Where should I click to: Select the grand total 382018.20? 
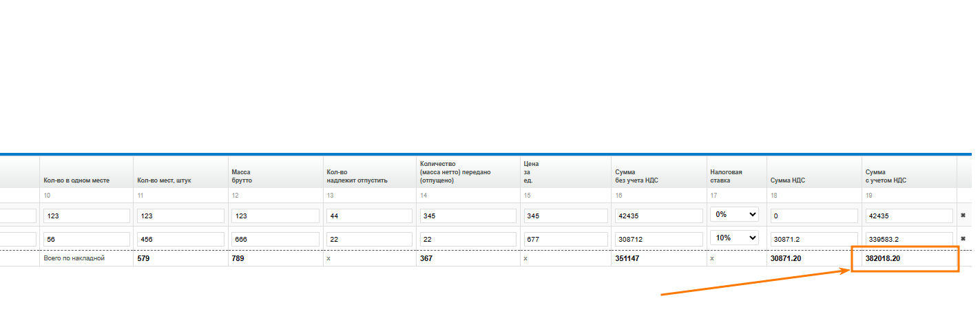pyautogui.click(x=883, y=258)
